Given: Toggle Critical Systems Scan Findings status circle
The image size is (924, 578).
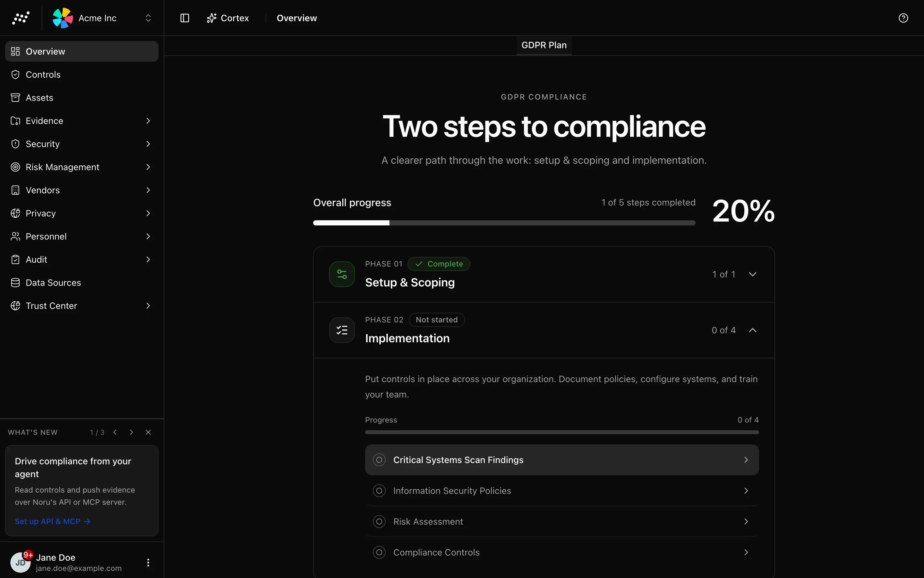Looking at the screenshot, I should [379, 460].
